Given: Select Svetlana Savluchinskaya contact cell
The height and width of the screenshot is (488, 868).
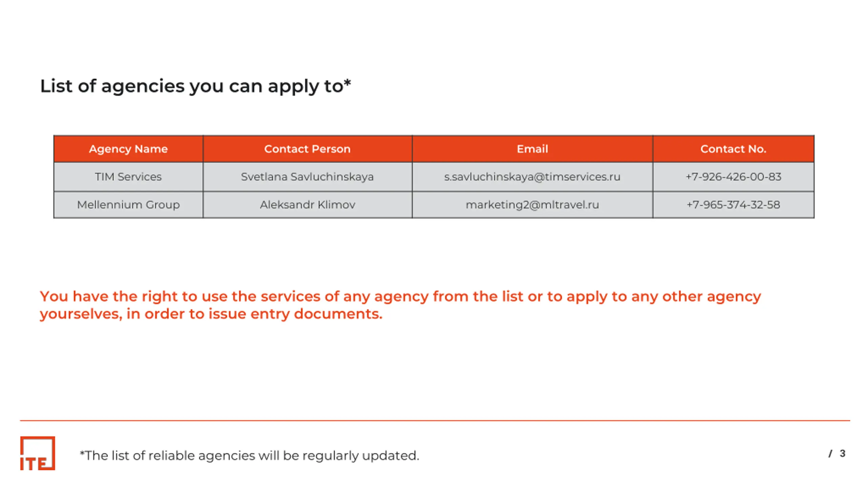Looking at the screenshot, I should coord(308,177).
